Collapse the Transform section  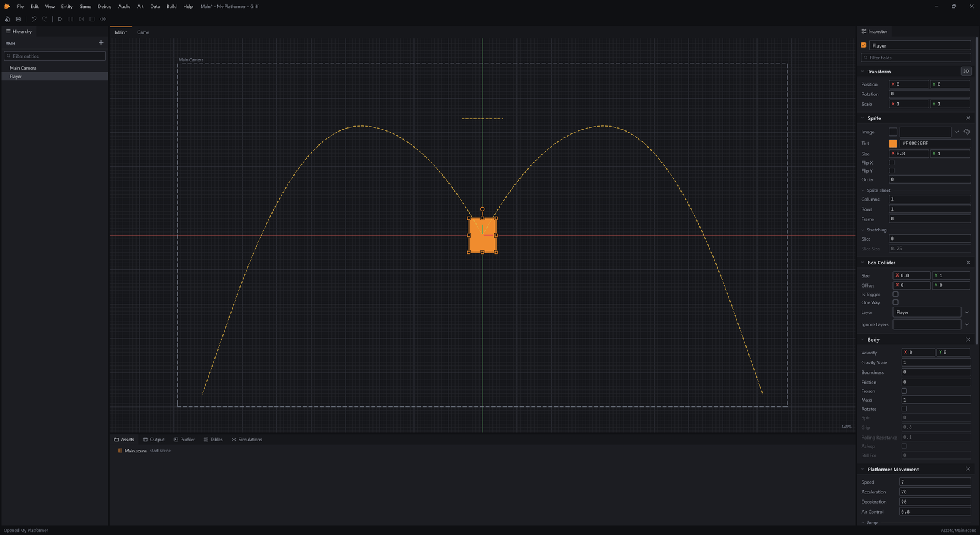(x=863, y=72)
